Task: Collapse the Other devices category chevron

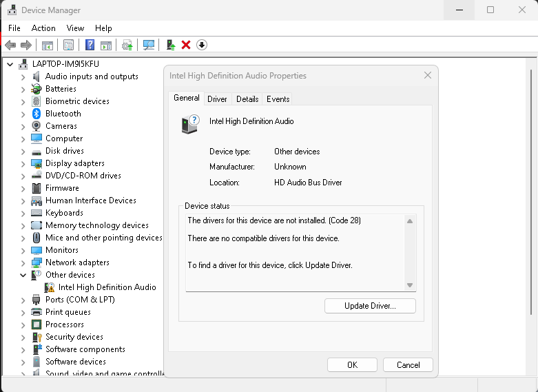Action: point(23,275)
